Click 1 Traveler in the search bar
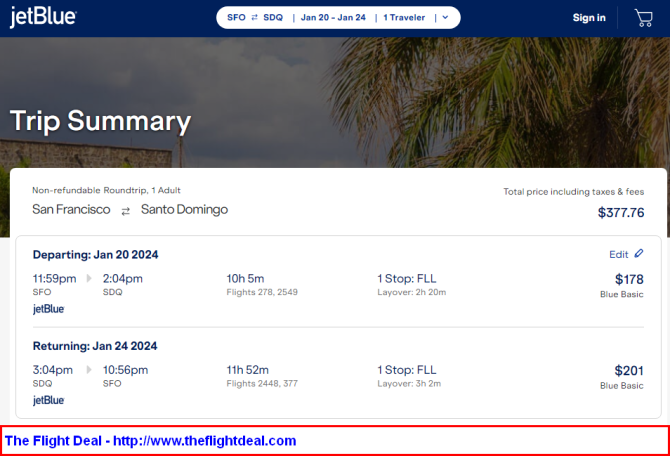 [x=404, y=18]
